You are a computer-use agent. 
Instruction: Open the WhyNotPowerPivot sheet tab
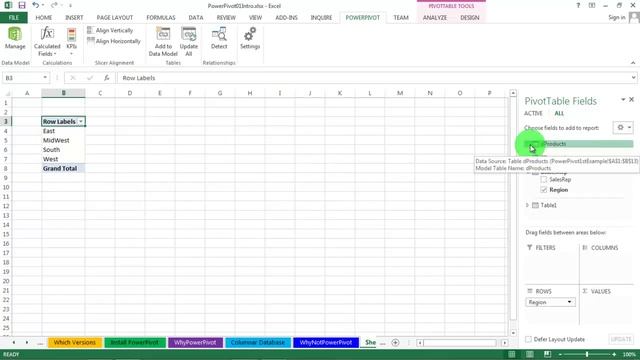coord(326,342)
